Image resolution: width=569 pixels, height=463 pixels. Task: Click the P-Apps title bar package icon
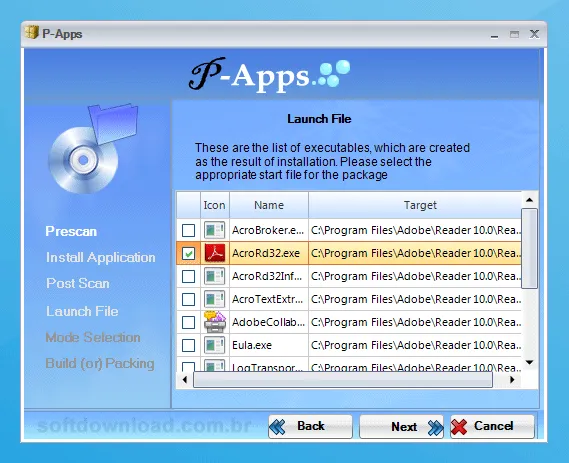point(32,32)
